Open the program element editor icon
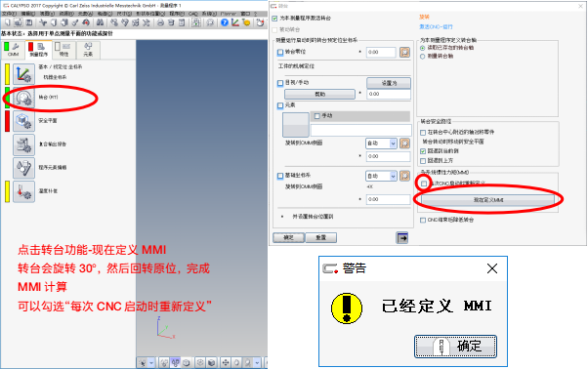 point(24,168)
